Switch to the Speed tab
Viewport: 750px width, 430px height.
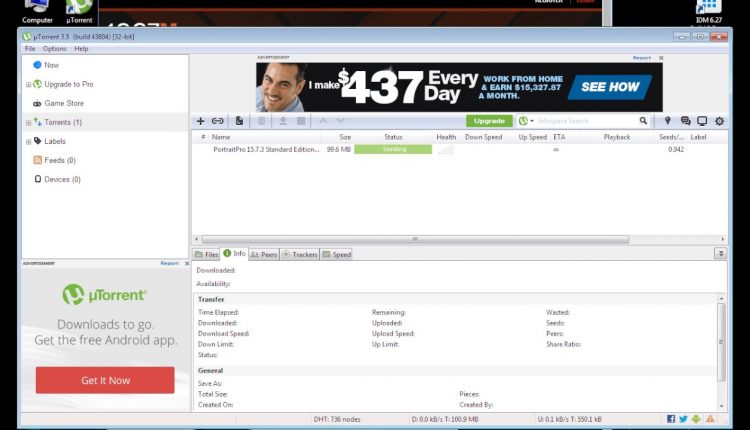(337, 254)
